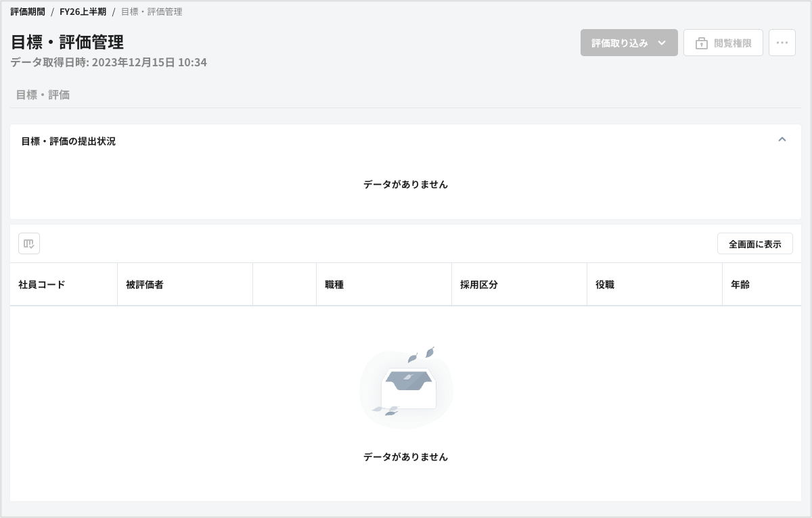Image resolution: width=812 pixels, height=518 pixels.
Task: Click the ellipsis icon next to 閲覧権限
Action: (782, 42)
